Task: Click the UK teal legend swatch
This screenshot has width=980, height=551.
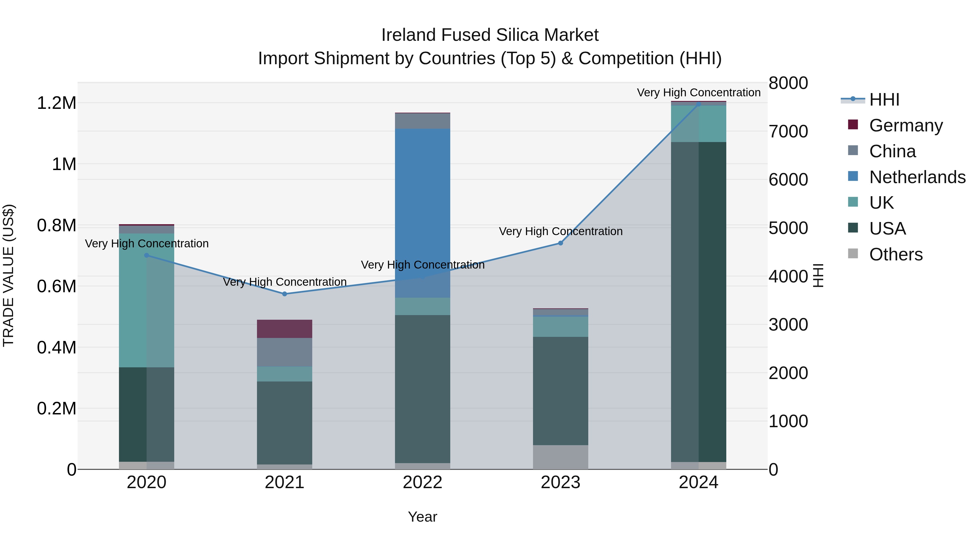Action: click(x=853, y=202)
